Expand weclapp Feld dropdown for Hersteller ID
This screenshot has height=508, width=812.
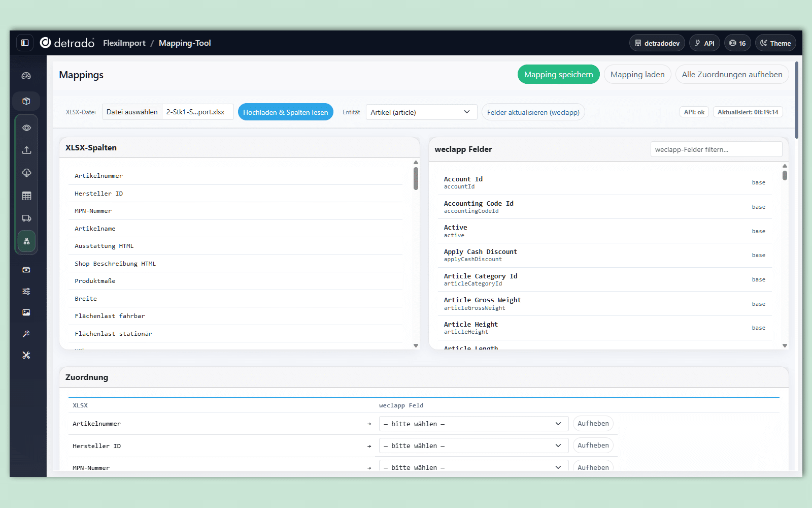pyautogui.click(x=472, y=446)
